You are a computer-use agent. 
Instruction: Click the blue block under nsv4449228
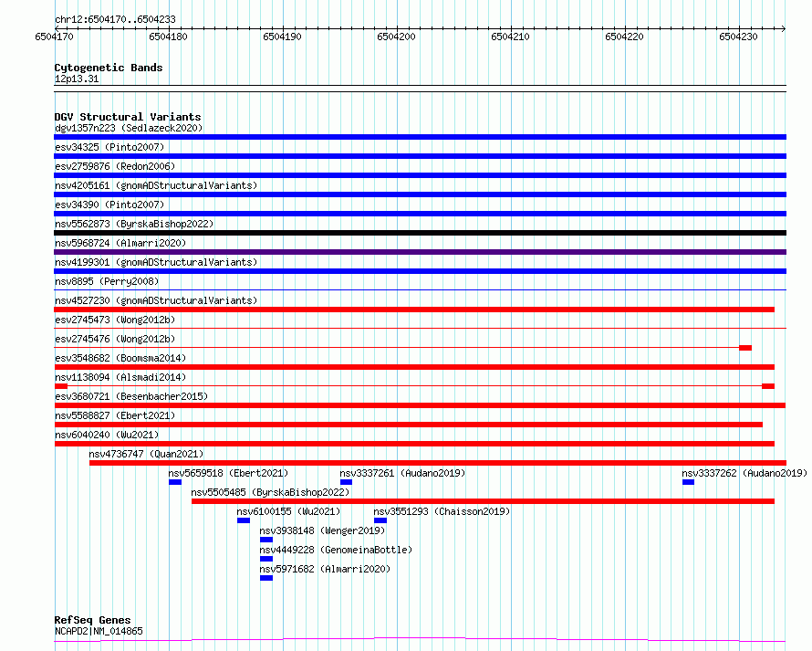[x=266, y=559]
